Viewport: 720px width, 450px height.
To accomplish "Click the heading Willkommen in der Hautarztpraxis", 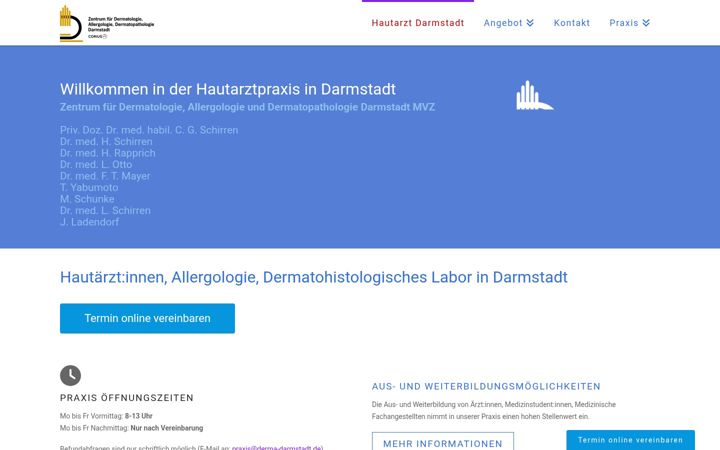I will tap(228, 89).
